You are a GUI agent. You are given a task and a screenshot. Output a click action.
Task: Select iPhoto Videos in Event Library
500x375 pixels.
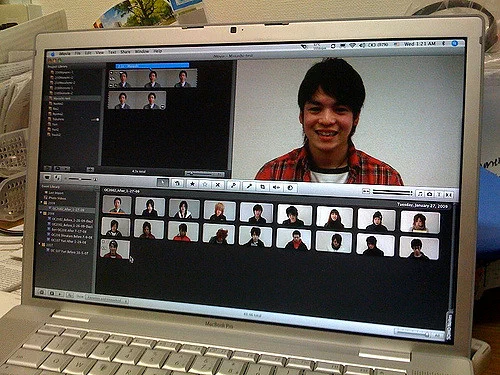[x=57, y=198]
